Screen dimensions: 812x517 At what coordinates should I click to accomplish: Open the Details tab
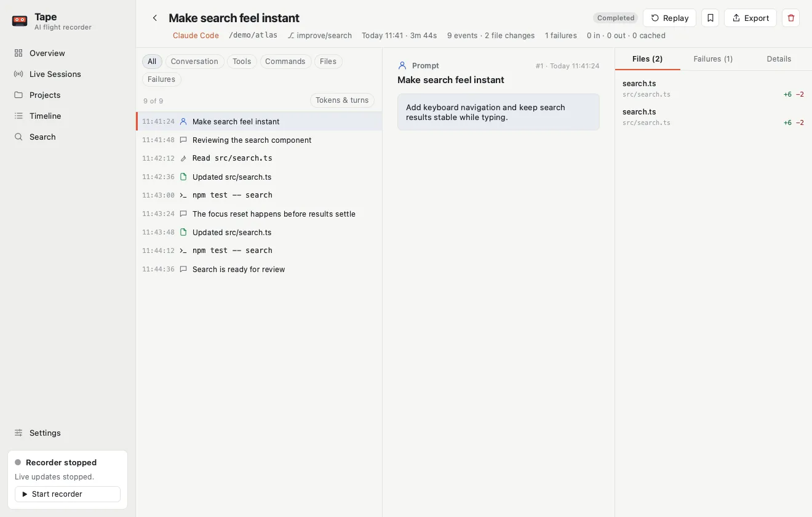click(779, 59)
